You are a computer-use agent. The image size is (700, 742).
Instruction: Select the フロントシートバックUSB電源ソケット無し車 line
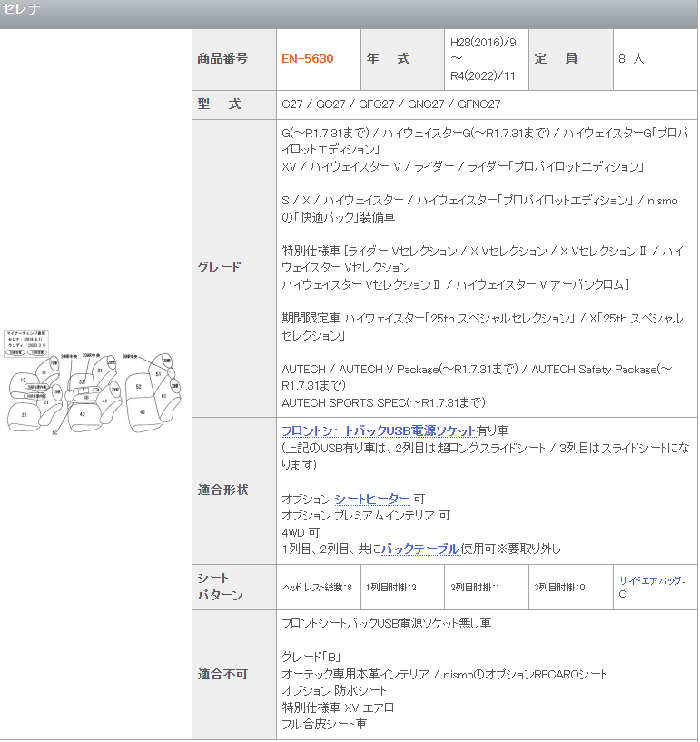(386, 624)
